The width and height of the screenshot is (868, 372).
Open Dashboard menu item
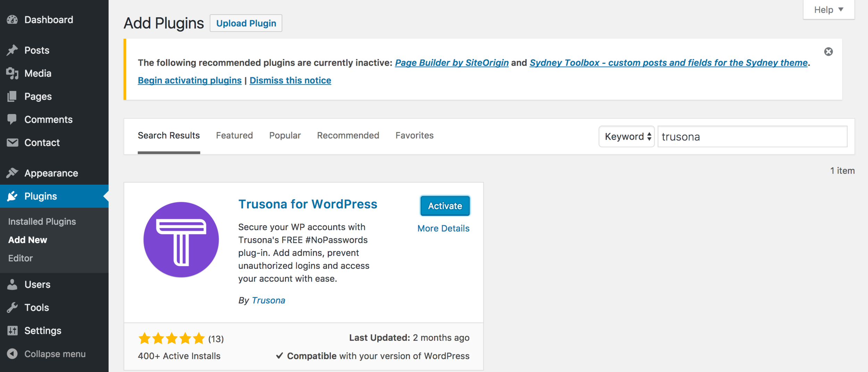tap(54, 20)
